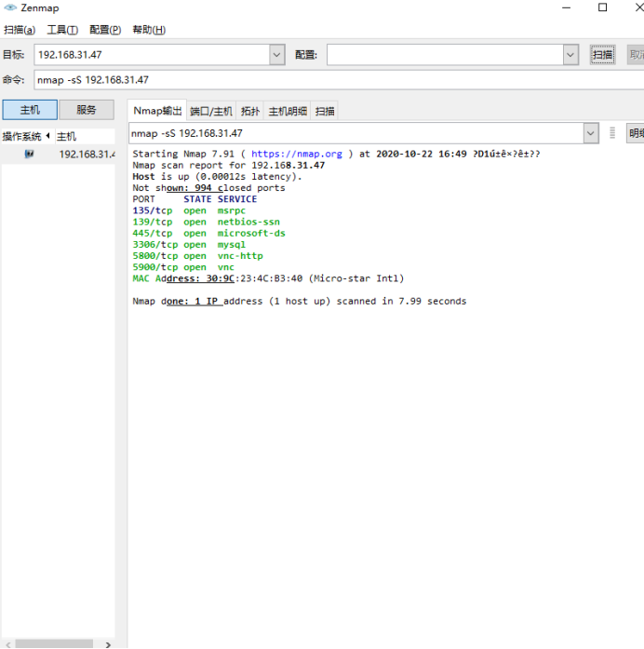Click the mysql service text
This screenshot has height=649, width=644.
pos(232,245)
